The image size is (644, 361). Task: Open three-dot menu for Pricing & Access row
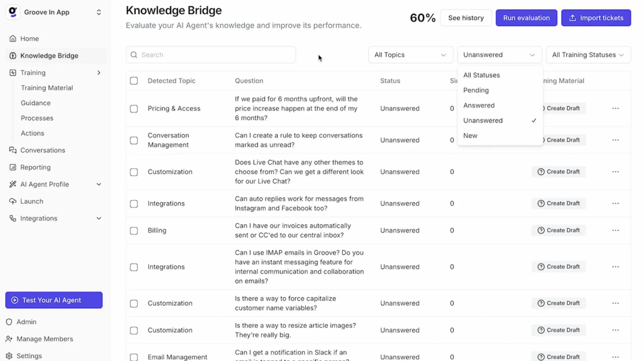point(615,108)
